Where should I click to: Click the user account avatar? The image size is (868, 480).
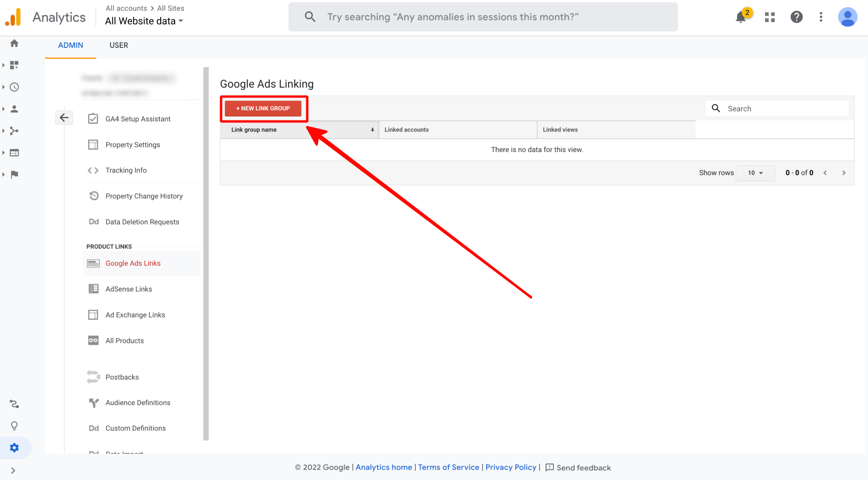tap(847, 17)
